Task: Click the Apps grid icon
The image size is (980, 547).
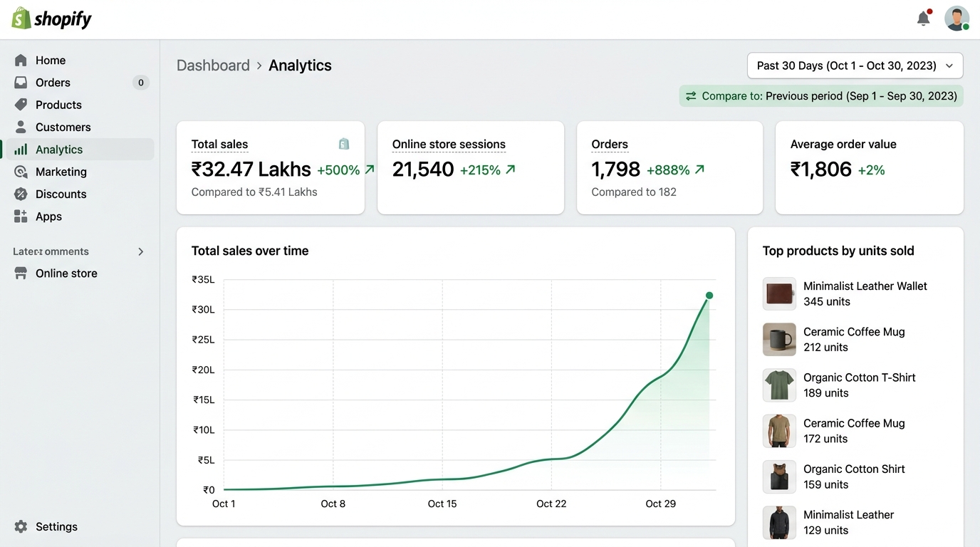Action: 21,217
